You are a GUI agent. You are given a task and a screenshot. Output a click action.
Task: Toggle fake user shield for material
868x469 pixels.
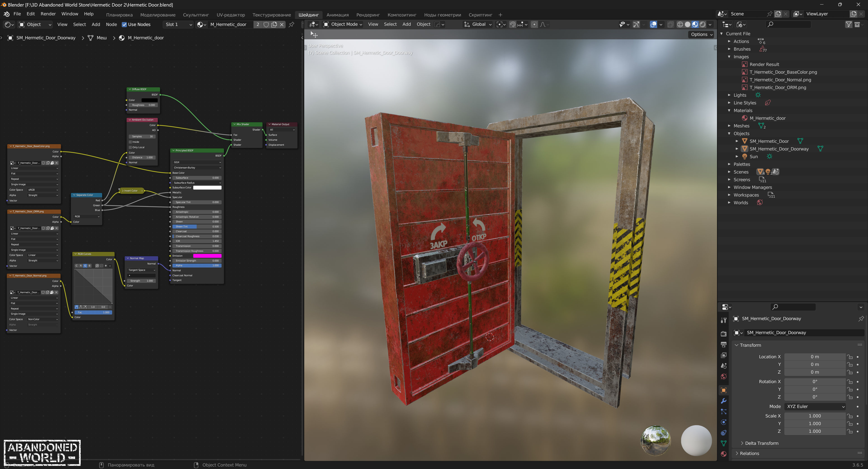266,24
